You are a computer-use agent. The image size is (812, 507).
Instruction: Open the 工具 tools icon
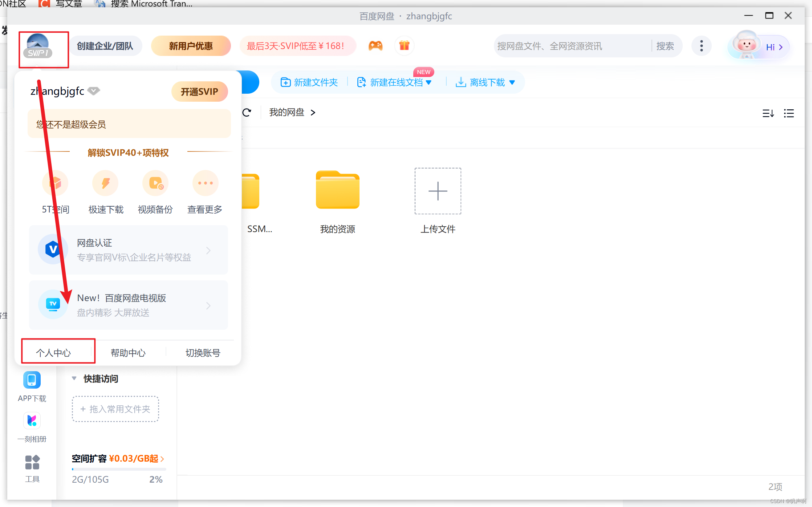click(32, 462)
